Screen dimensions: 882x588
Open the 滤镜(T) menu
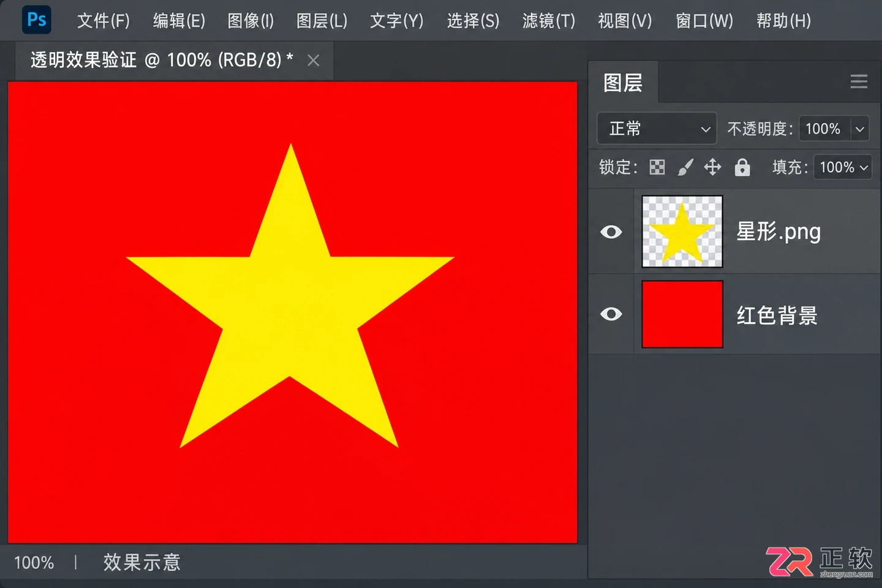pyautogui.click(x=549, y=21)
